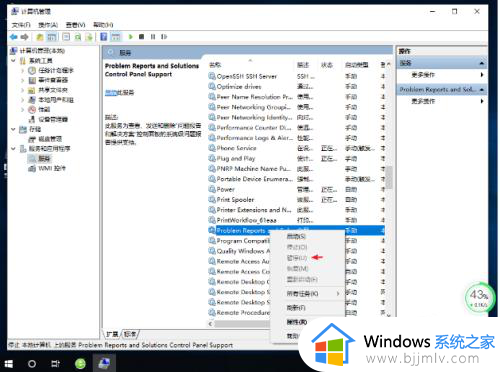
Task: Expand the 任务计划程序 node arrow
Action: pos(23,70)
